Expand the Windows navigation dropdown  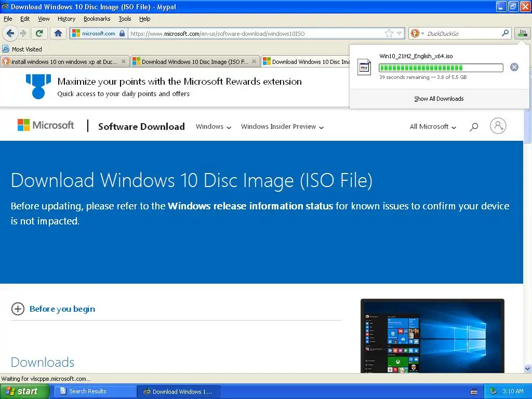(x=214, y=127)
